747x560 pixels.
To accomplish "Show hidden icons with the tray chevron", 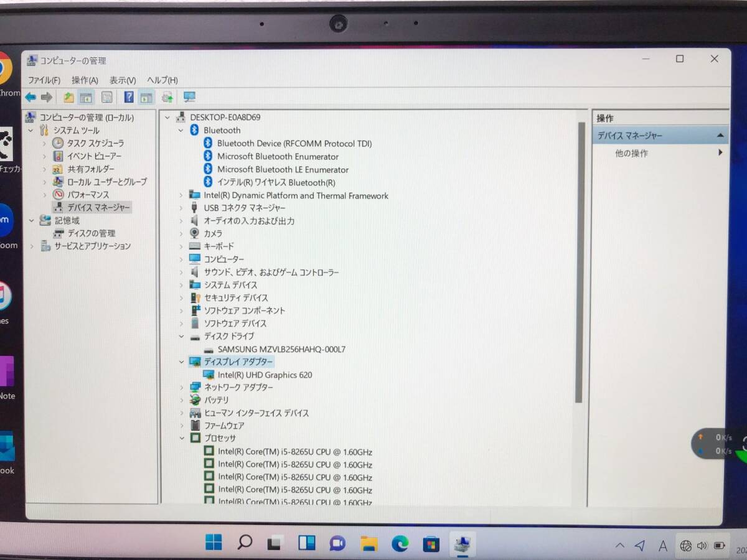I will [x=619, y=546].
